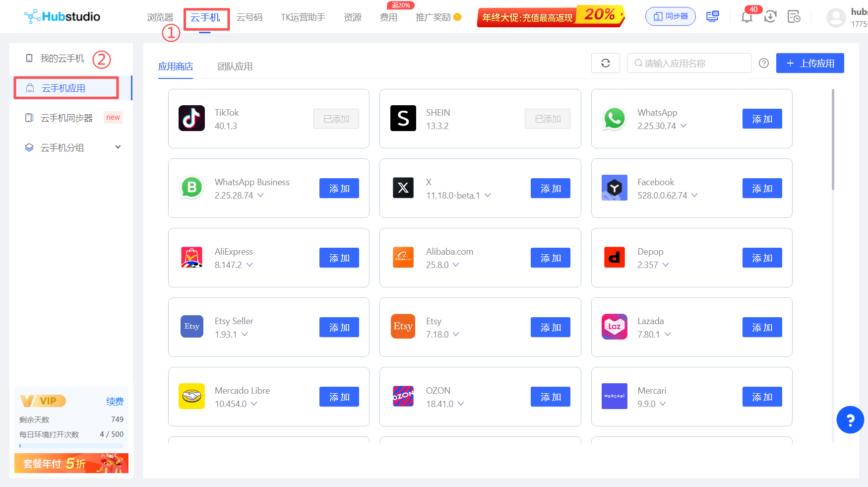Click the 续费 renew link
868x487 pixels.
point(115,401)
